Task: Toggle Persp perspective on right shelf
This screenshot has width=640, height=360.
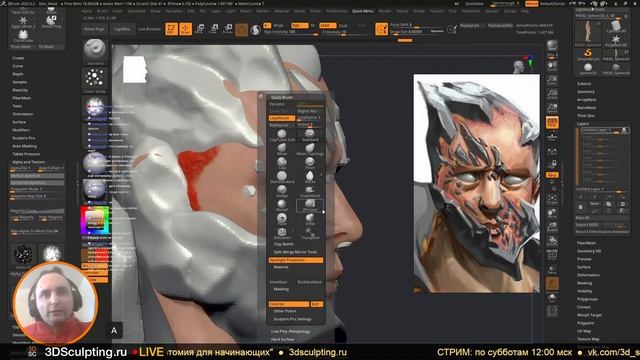Action: [552, 122]
